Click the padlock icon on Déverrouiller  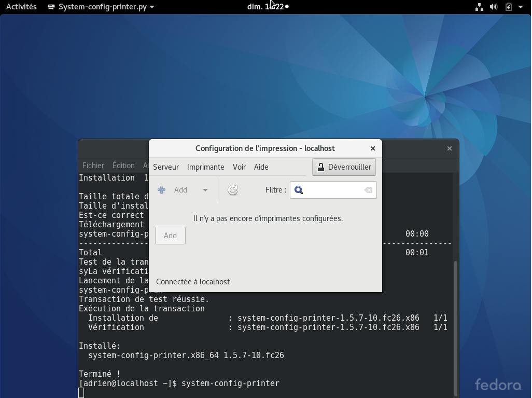coord(320,167)
